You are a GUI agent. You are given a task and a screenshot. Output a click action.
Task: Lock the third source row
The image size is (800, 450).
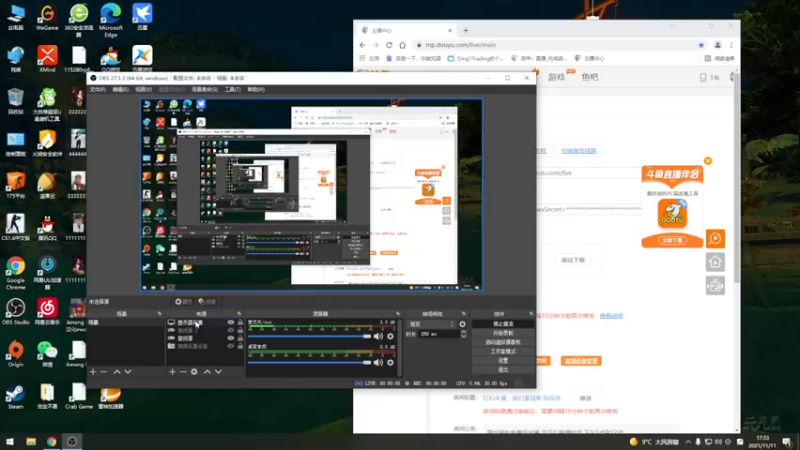pos(240,338)
